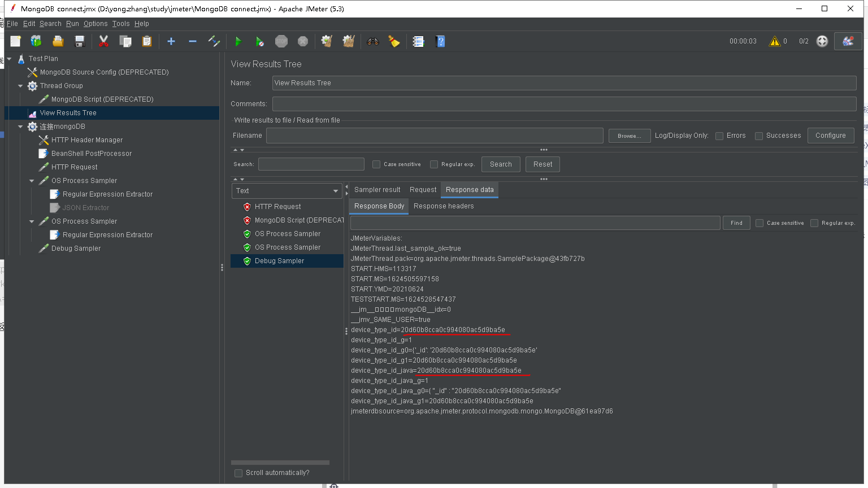
Task: Check the Scroll automatically? box
Action: pos(238,473)
